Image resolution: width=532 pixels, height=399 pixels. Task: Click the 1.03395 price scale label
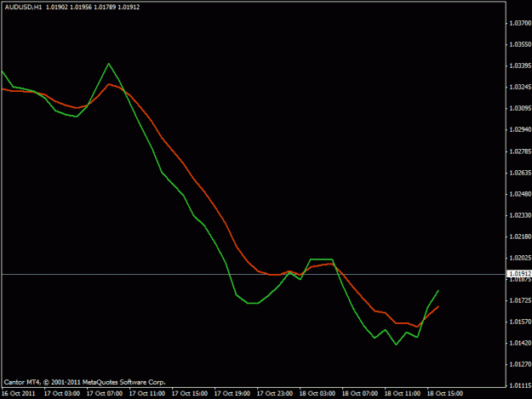point(520,66)
